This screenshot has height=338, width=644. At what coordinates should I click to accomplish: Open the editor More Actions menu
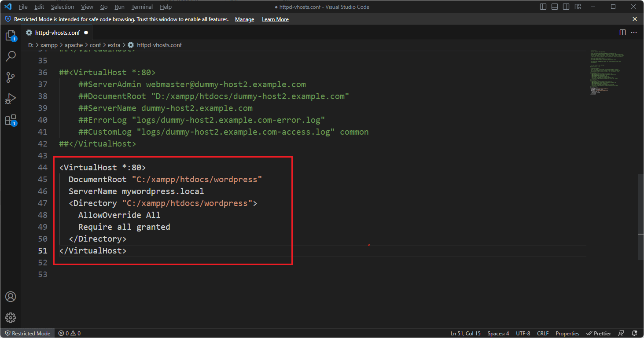click(634, 33)
